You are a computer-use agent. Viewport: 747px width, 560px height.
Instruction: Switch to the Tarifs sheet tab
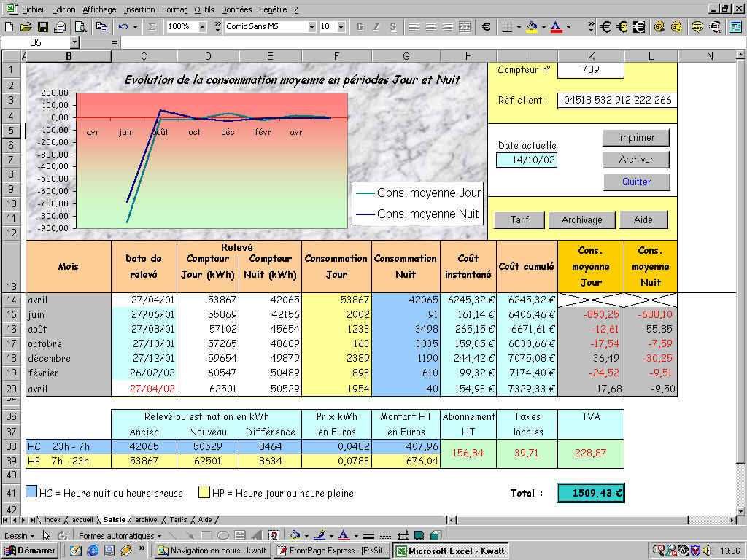tap(178, 520)
